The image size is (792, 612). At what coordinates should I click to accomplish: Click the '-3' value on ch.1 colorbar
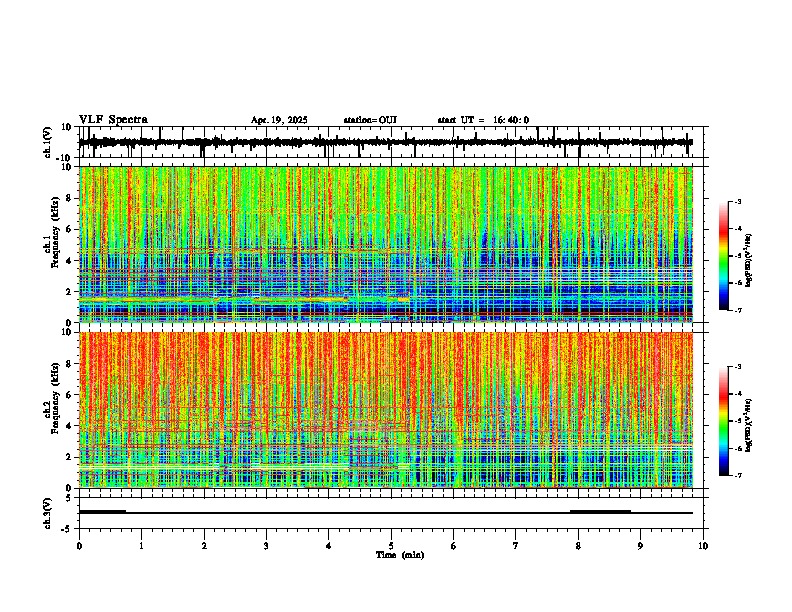737,201
